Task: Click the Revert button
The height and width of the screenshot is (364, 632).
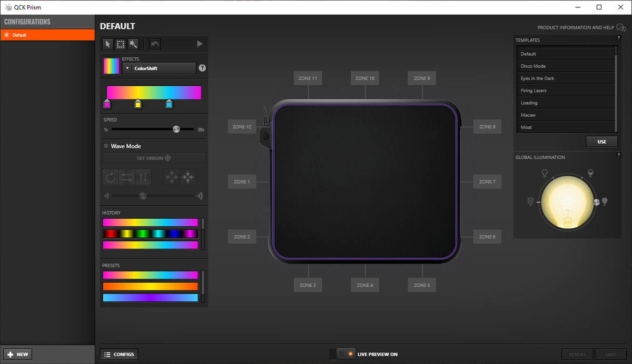Action: pyautogui.click(x=577, y=355)
